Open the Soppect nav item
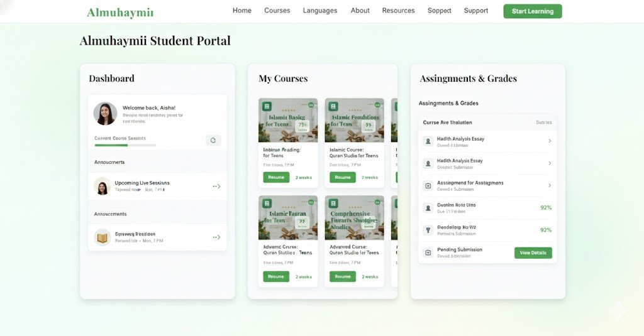 pos(440,11)
